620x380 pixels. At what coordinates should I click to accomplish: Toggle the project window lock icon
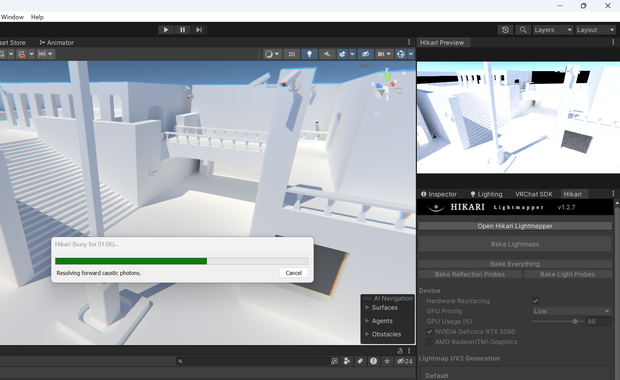pyautogui.click(x=400, y=350)
